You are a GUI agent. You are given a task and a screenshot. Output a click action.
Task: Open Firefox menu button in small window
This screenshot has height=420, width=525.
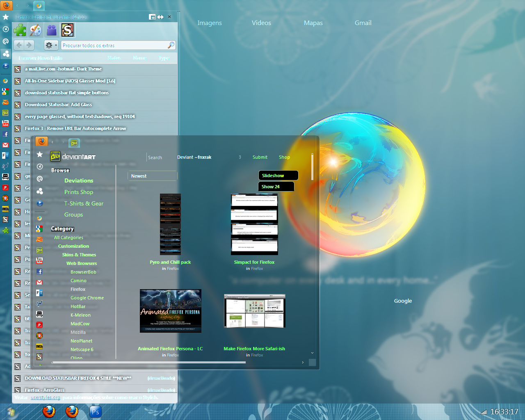coord(41,142)
